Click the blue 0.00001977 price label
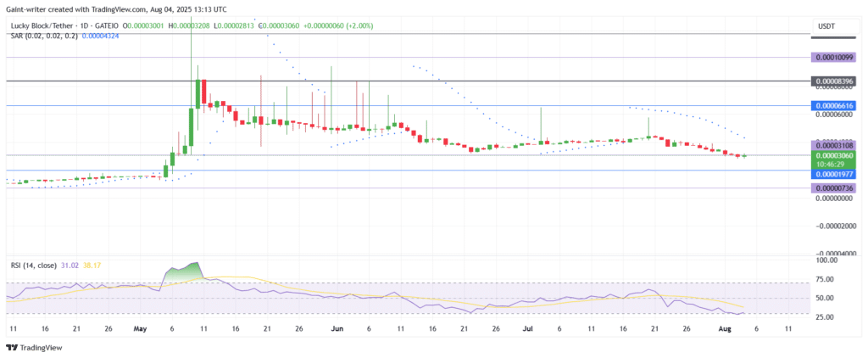This screenshot has width=868, height=358. pyautogui.click(x=833, y=173)
